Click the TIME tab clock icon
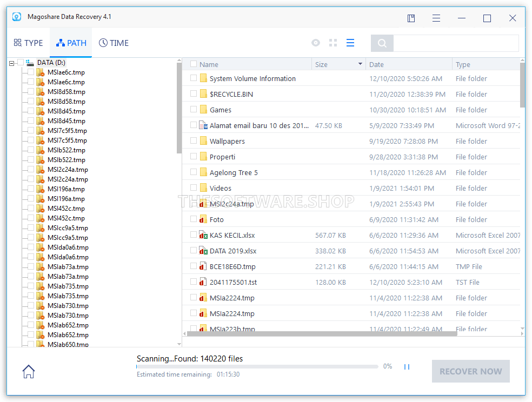The image size is (532, 402). point(103,43)
